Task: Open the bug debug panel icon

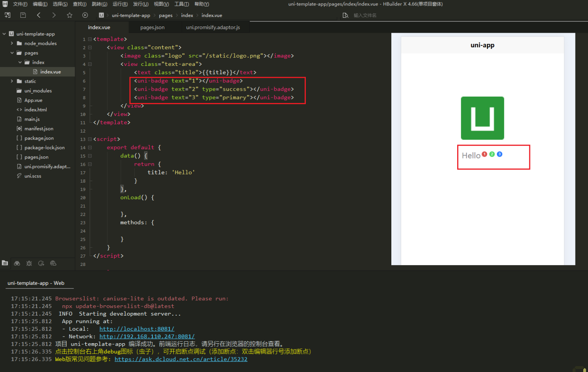Action: (29, 263)
